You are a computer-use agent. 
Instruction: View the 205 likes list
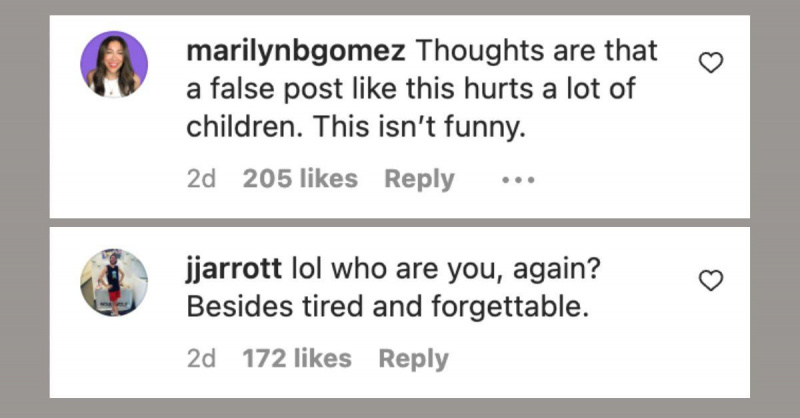[301, 179]
